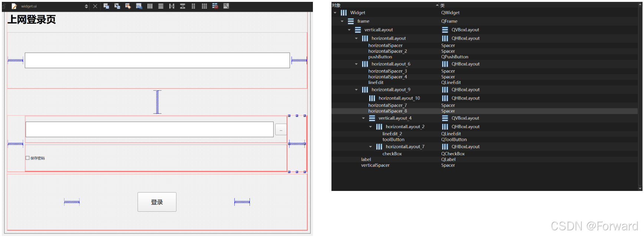Select verticalSpacer in object tree

375,165
